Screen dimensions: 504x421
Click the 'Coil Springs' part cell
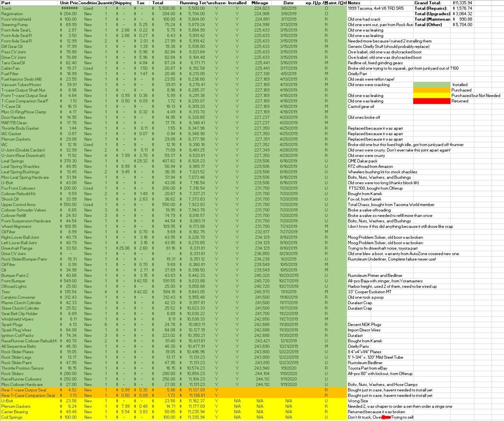(30, 417)
